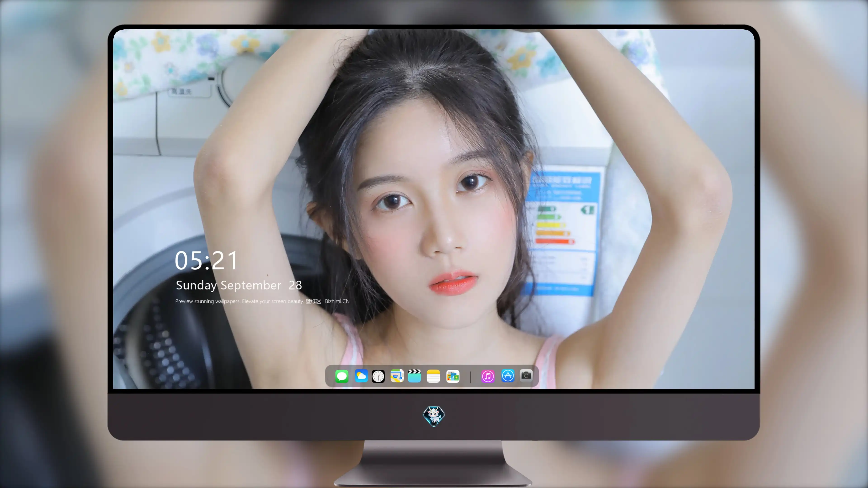Open the Maps app in the dock
The height and width of the screenshot is (488, 868).
(x=397, y=376)
